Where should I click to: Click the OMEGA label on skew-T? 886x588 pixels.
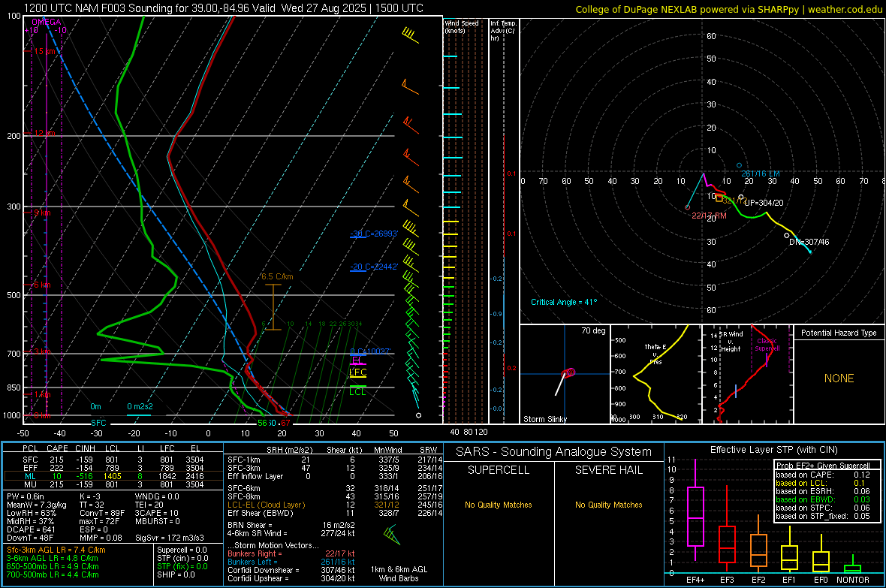click(47, 22)
